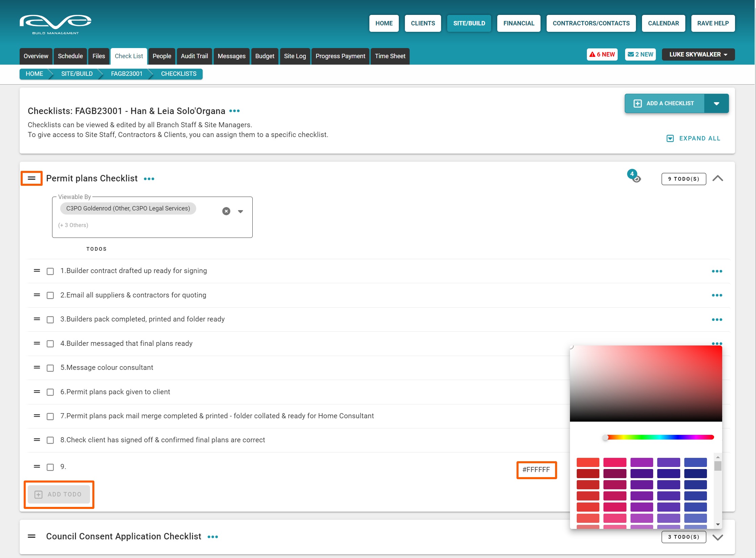Open the 6 NEW alerts notification
This screenshot has width=756, height=558.
[602, 54]
